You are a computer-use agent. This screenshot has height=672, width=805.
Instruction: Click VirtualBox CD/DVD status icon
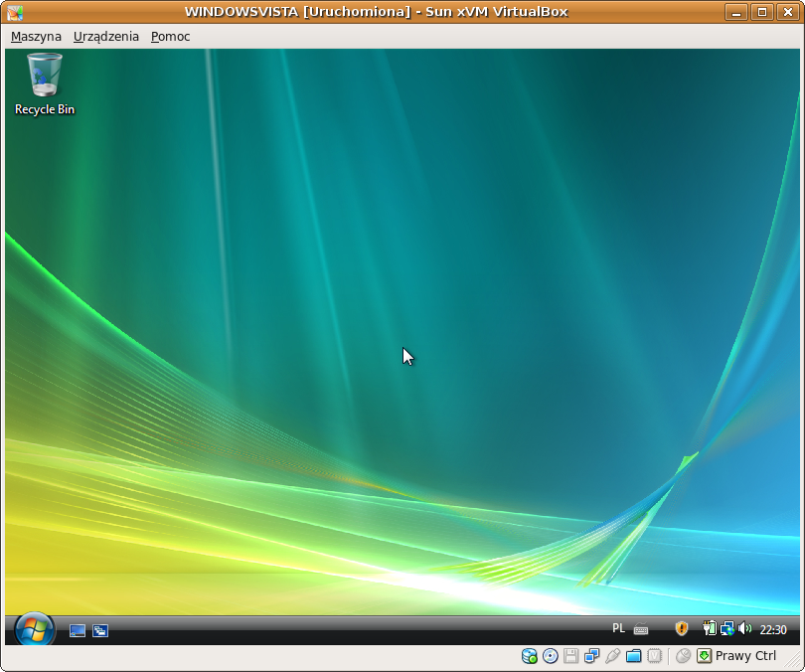551,656
